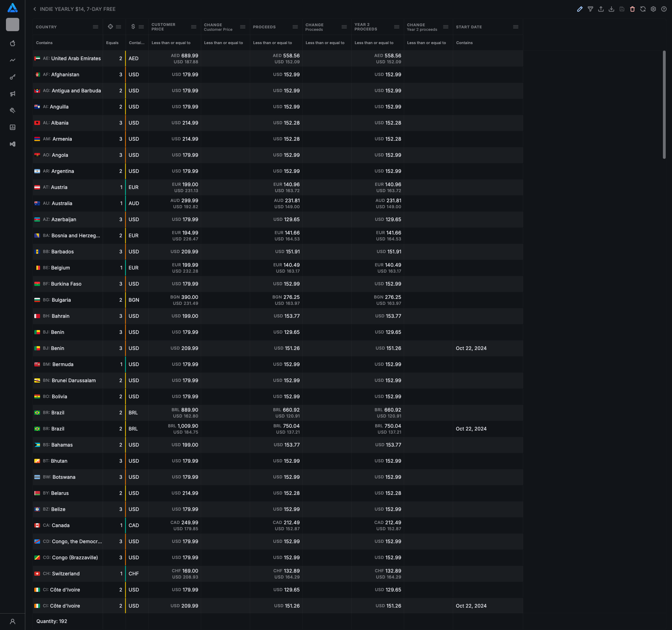Open the megaphone icon sidebar section
Screen dimensions: 672x630
(x=13, y=94)
